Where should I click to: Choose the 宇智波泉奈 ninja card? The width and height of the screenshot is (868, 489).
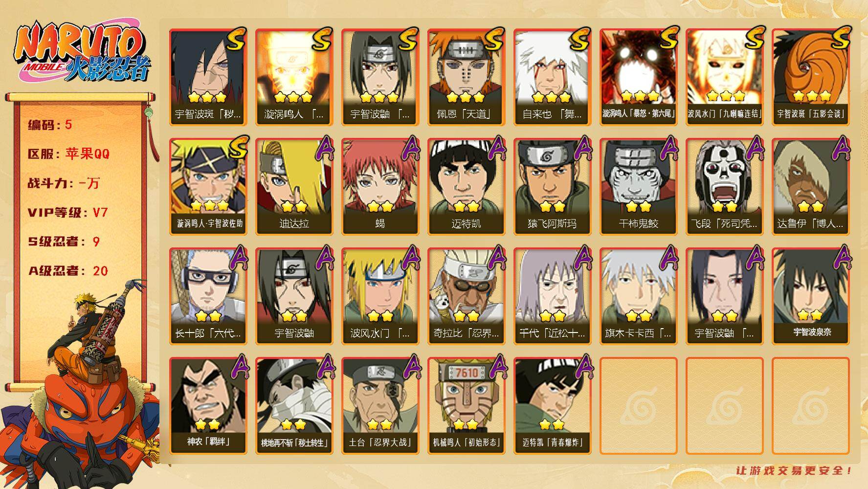click(811, 296)
